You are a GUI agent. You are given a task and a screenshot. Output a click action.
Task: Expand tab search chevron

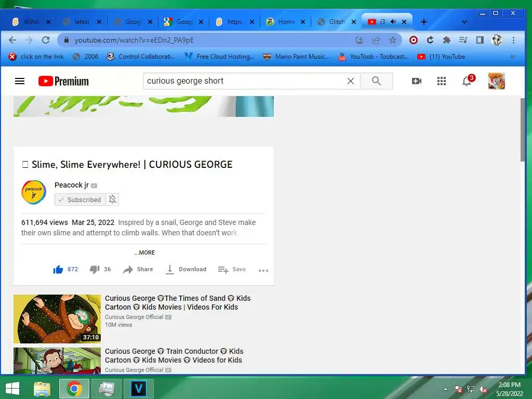(x=464, y=22)
